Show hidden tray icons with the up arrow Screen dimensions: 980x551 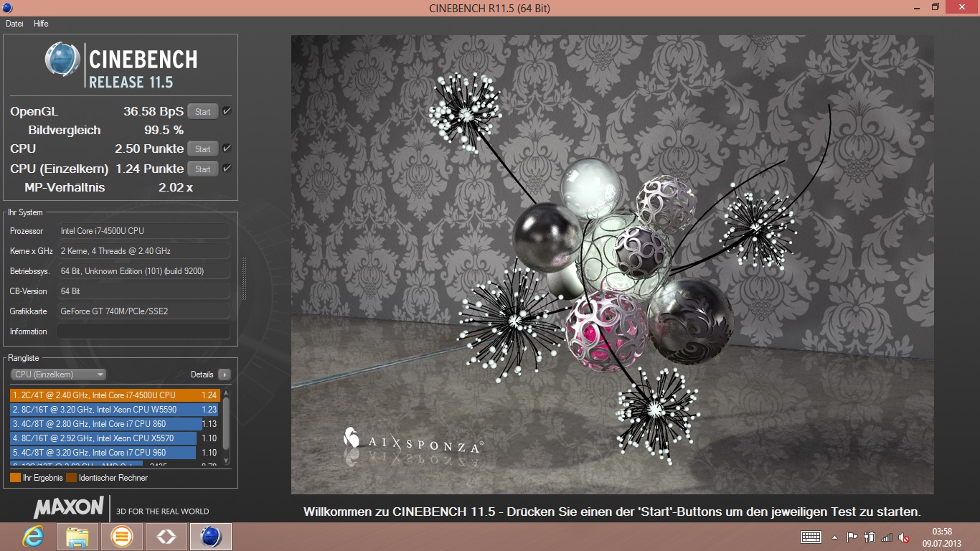(834, 537)
